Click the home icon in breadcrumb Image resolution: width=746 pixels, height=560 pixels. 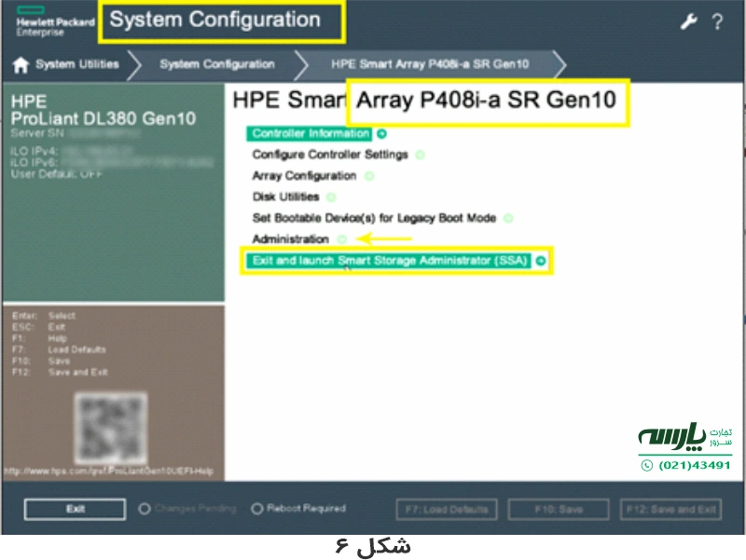(21, 65)
